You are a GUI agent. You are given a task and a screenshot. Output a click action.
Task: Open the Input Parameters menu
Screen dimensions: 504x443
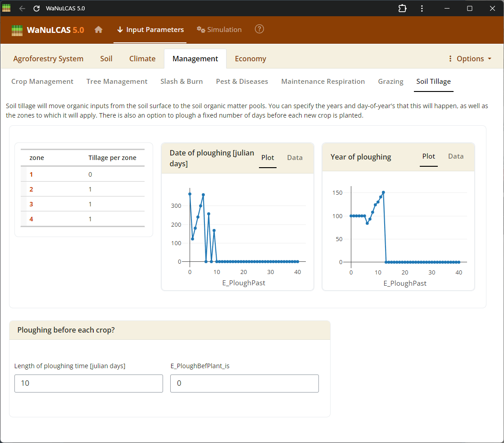(x=150, y=30)
